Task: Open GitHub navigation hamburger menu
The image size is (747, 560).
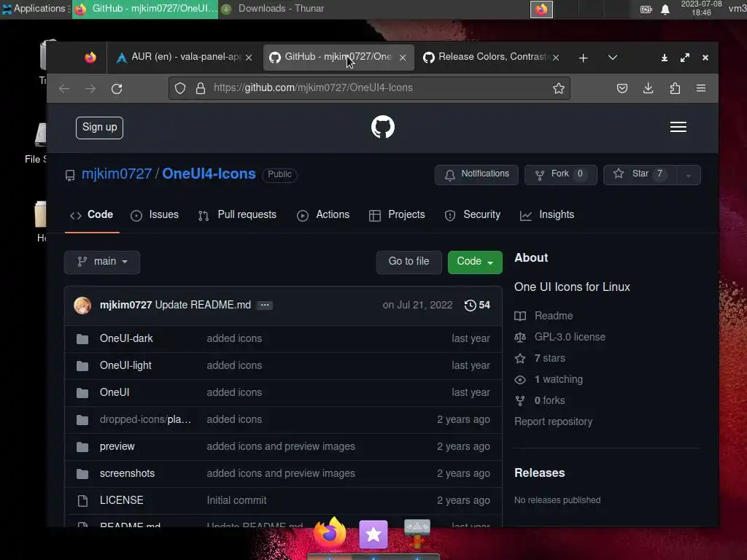Action: (678, 127)
